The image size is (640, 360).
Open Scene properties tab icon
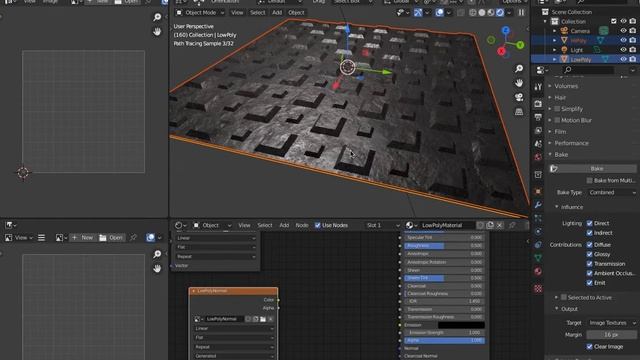click(x=538, y=144)
